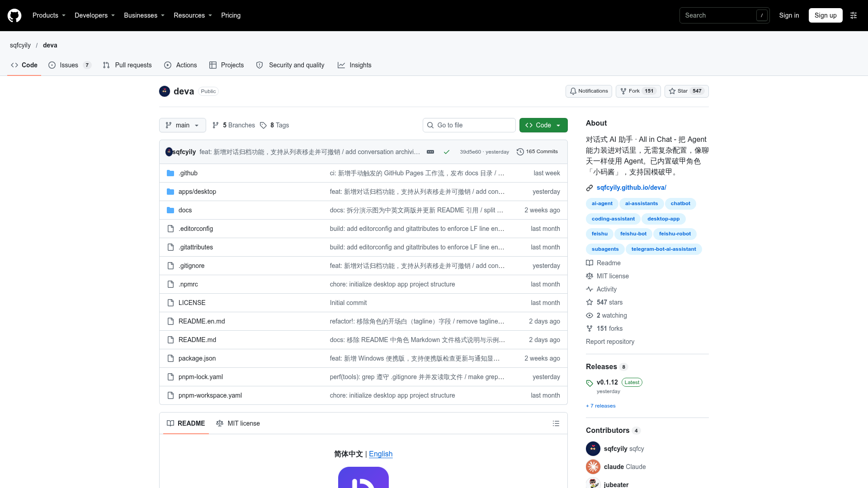Open the main branch selector
The width and height of the screenshot is (868, 488).
(183, 125)
